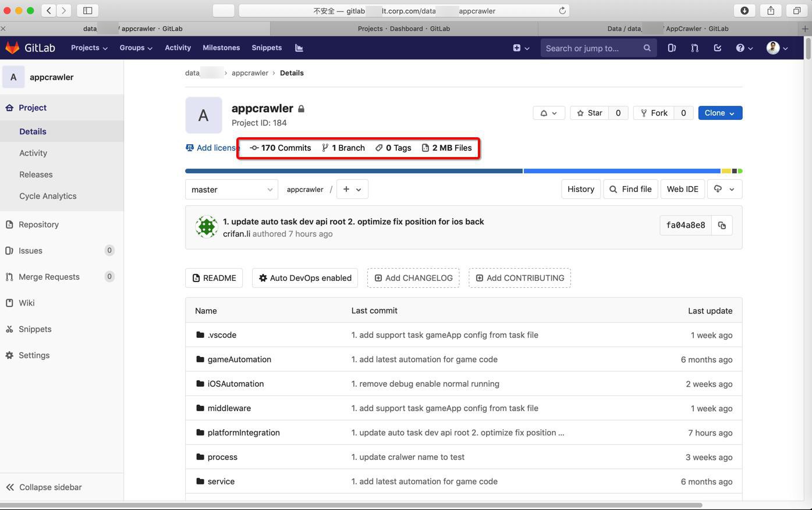The height and width of the screenshot is (510, 812).
Task: Click Safari share icon
Action: [x=771, y=10]
